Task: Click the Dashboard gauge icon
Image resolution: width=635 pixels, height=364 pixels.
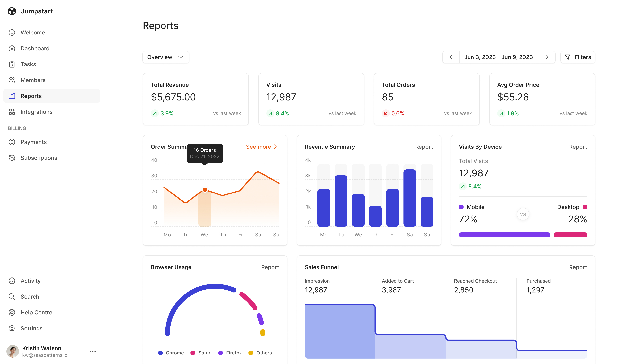Action: pos(12,49)
